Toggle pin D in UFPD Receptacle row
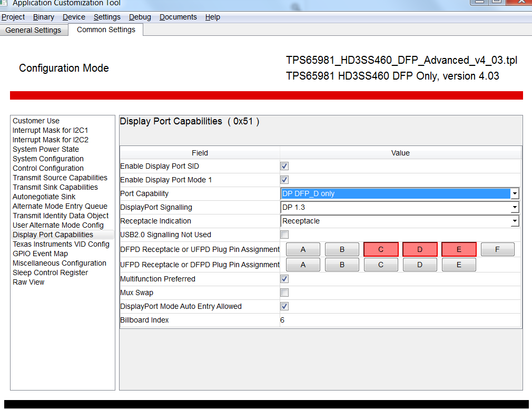The image size is (532, 409). [420, 265]
